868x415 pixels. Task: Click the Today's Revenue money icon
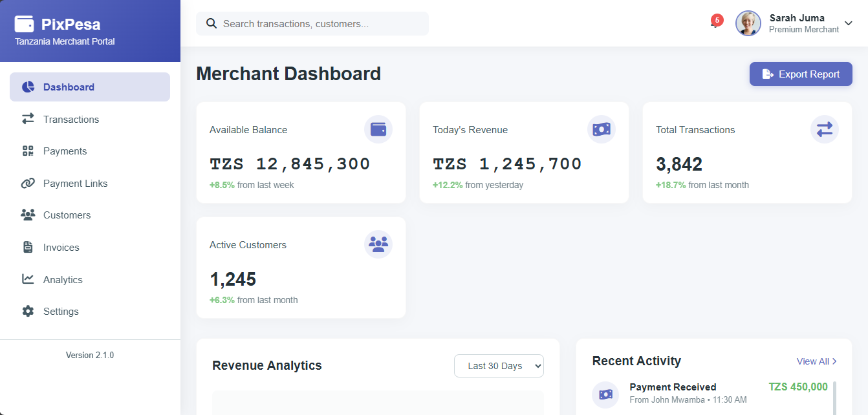tap(602, 129)
